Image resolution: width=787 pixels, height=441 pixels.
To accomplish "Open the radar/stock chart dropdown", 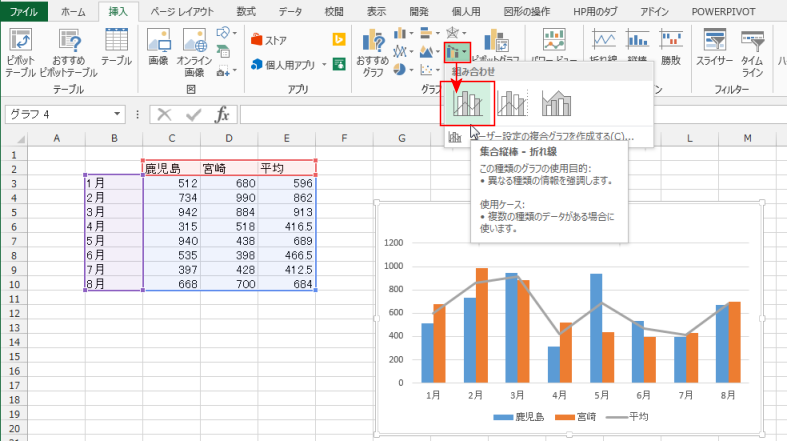I will click(x=456, y=34).
